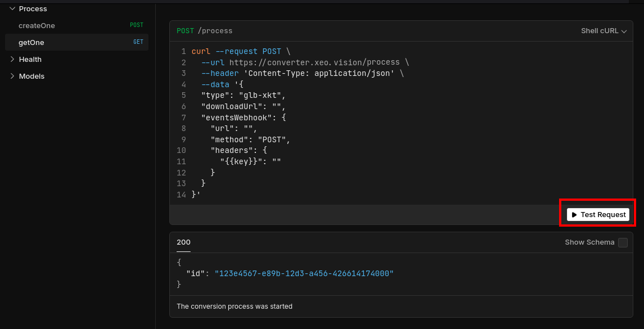Click the blue GET badge beside getOne
The image size is (644, 329).
[138, 42]
